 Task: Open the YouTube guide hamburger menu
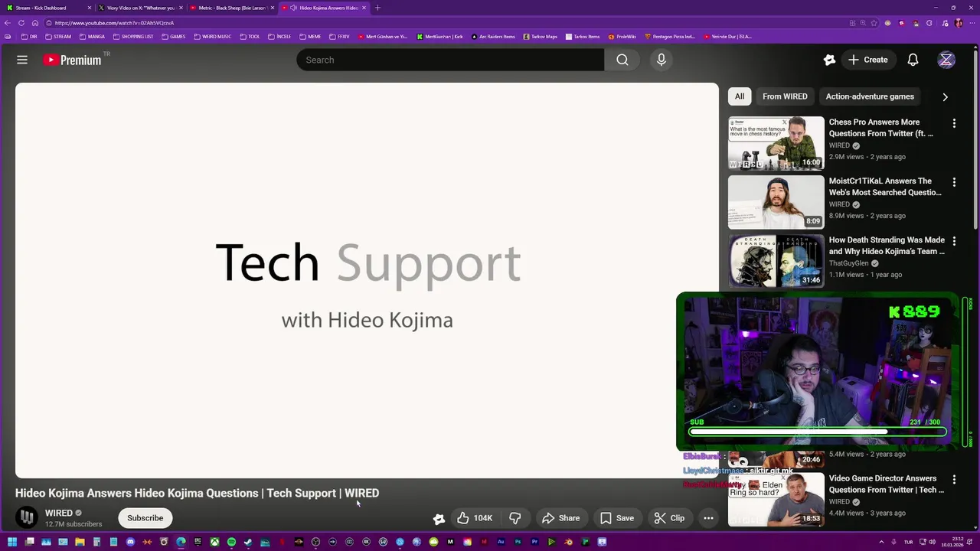22,60
